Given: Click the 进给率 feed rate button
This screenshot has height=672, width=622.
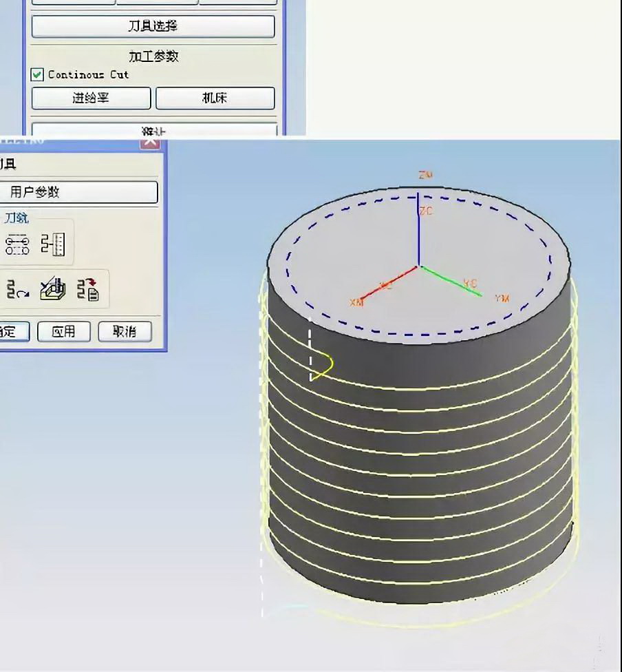Looking at the screenshot, I should click(x=91, y=98).
